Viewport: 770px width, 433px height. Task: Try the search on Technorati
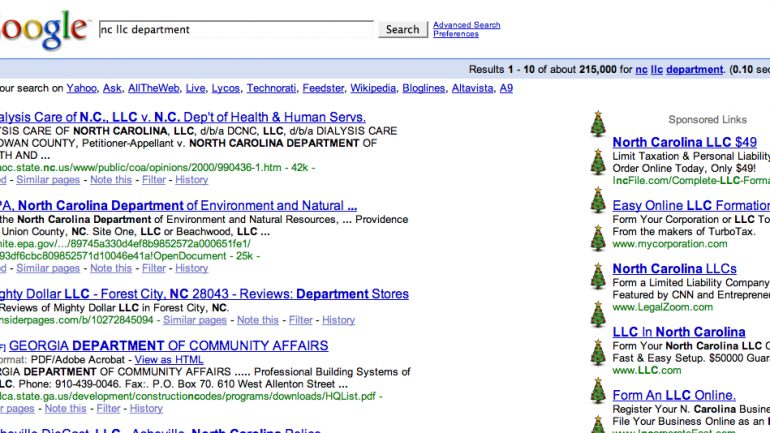pos(271,88)
